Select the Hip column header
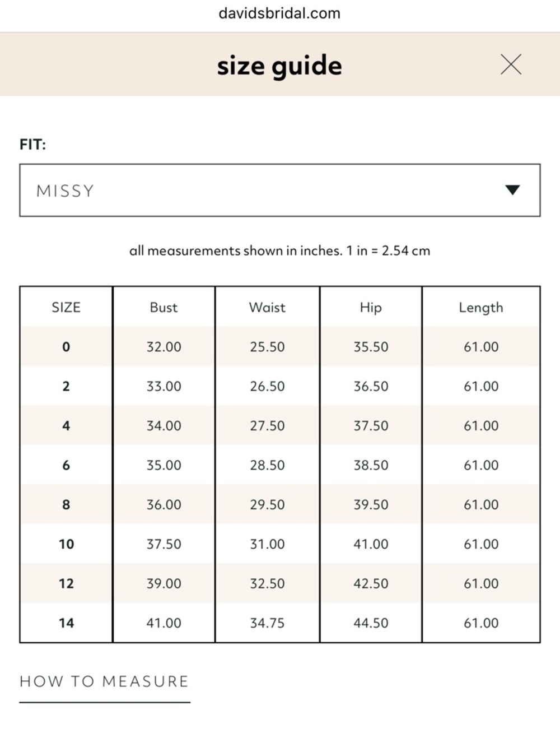The image size is (560, 747). click(x=371, y=308)
